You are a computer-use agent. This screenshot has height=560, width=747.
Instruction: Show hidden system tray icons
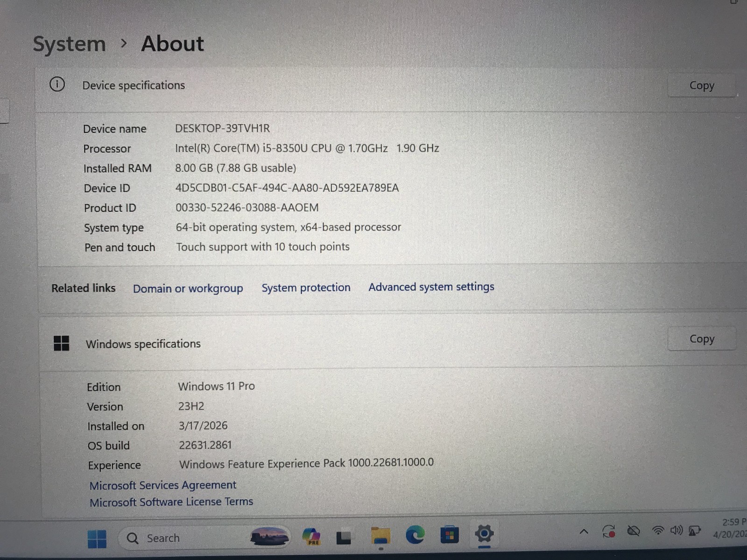tap(584, 532)
